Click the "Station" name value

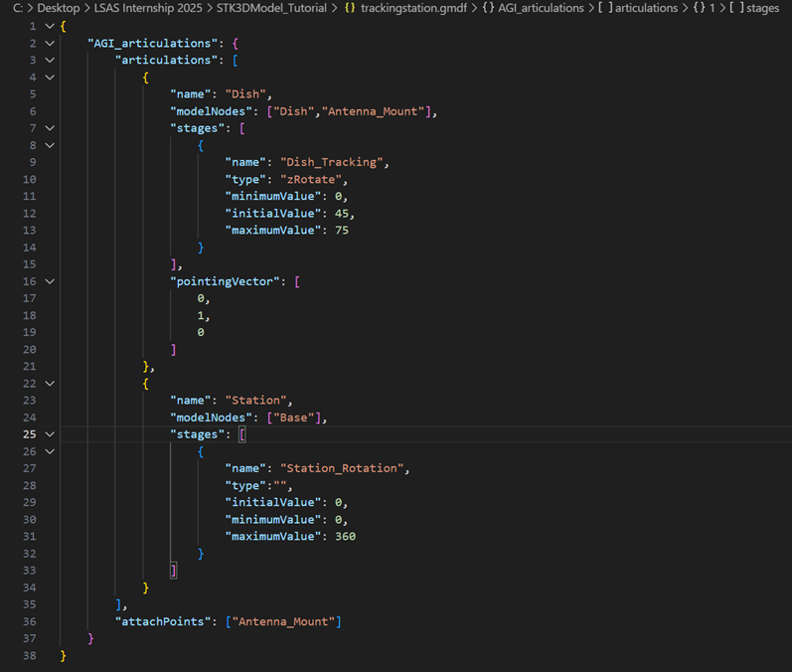(256, 401)
